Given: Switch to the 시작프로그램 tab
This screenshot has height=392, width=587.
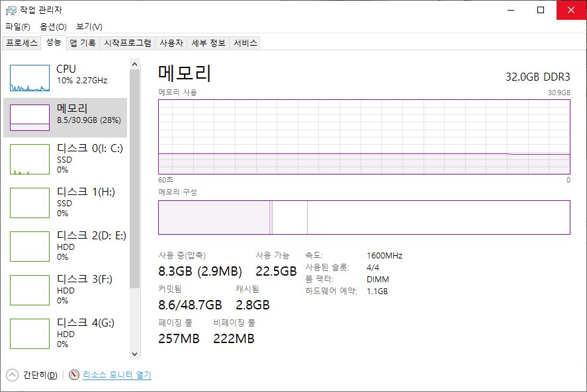Looking at the screenshot, I should point(127,43).
